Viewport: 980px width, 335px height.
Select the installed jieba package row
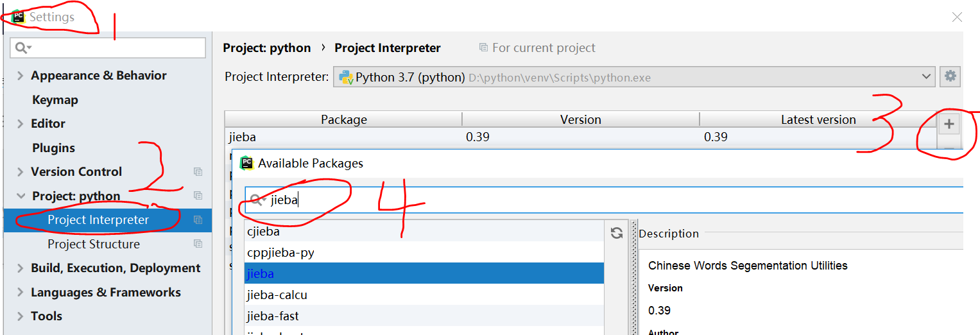click(x=581, y=137)
